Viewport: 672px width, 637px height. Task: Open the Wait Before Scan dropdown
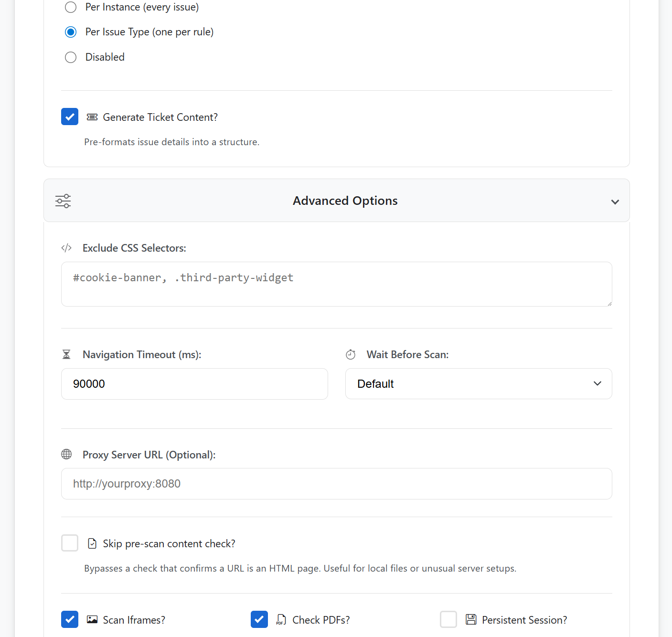tap(479, 383)
